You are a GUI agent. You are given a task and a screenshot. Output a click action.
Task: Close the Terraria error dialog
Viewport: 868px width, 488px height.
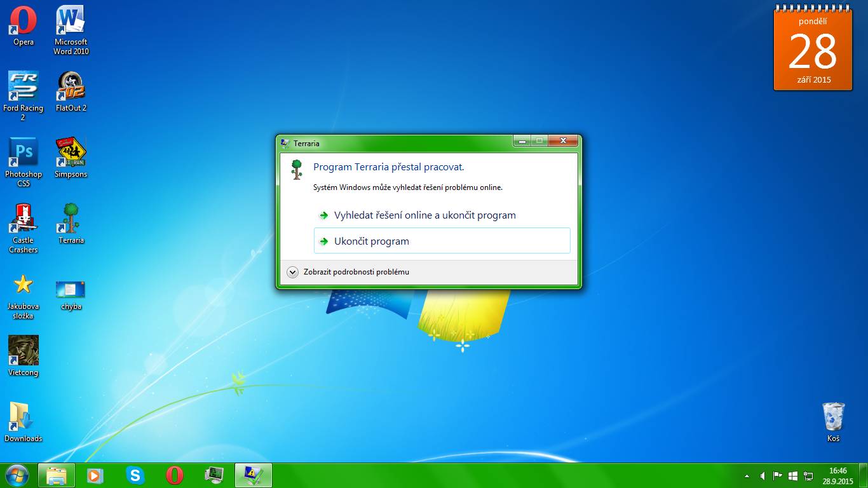click(x=563, y=140)
